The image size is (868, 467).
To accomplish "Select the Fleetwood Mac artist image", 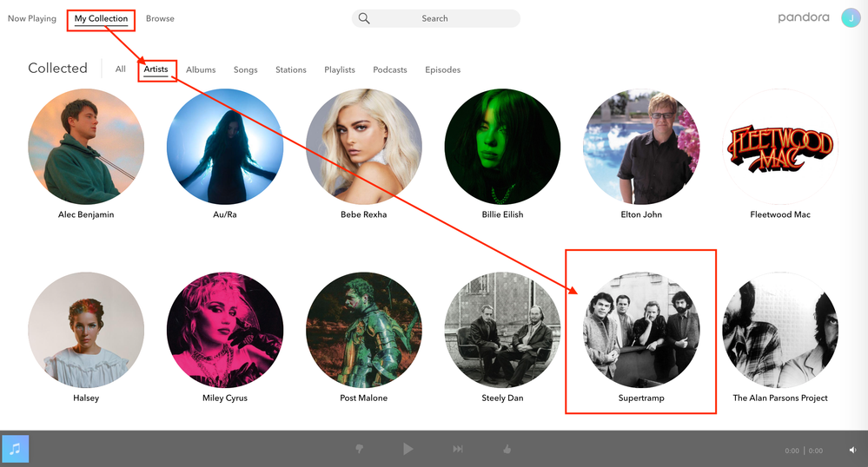I will [x=779, y=146].
